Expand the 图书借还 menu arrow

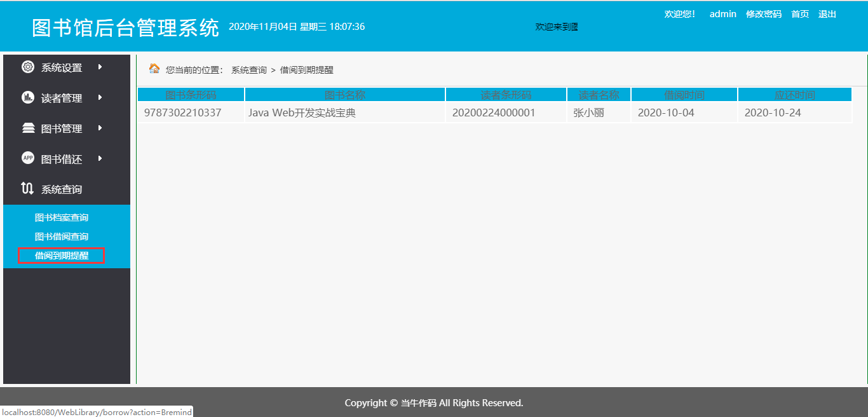(x=100, y=158)
